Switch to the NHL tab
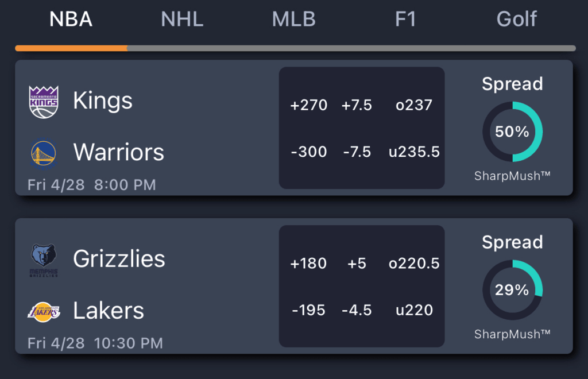This screenshot has width=588, height=379. (x=181, y=19)
